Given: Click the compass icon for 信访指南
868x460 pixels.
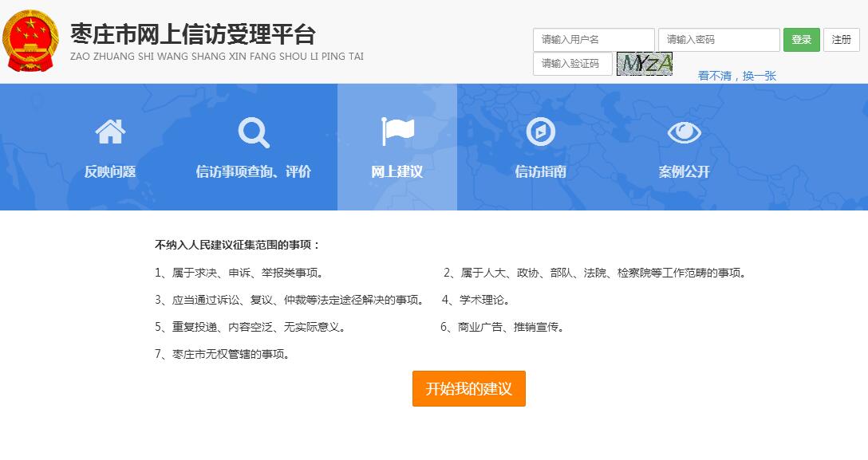Looking at the screenshot, I should (x=541, y=132).
